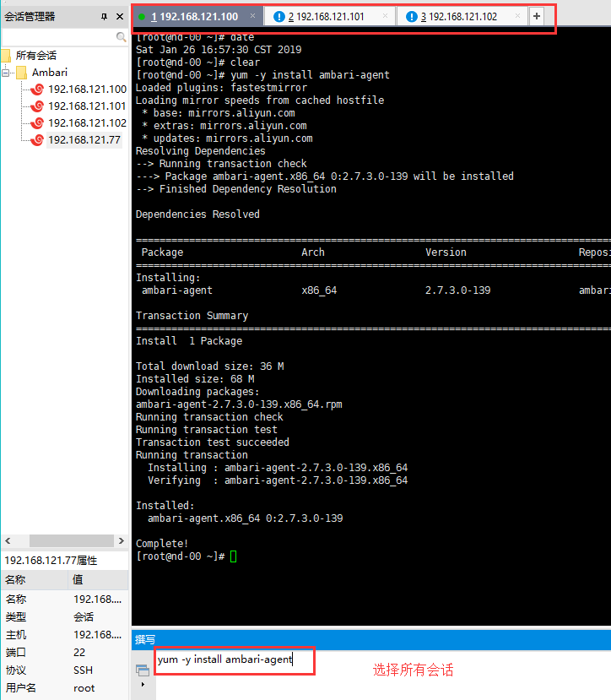
Task: Open session 192.168.121.101 in the tree
Action: pos(87,106)
